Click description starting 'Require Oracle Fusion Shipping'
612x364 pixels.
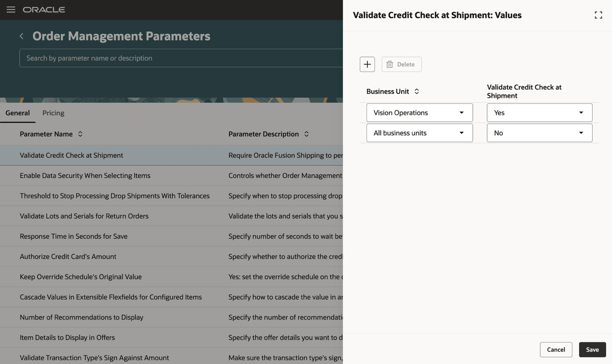point(285,155)
